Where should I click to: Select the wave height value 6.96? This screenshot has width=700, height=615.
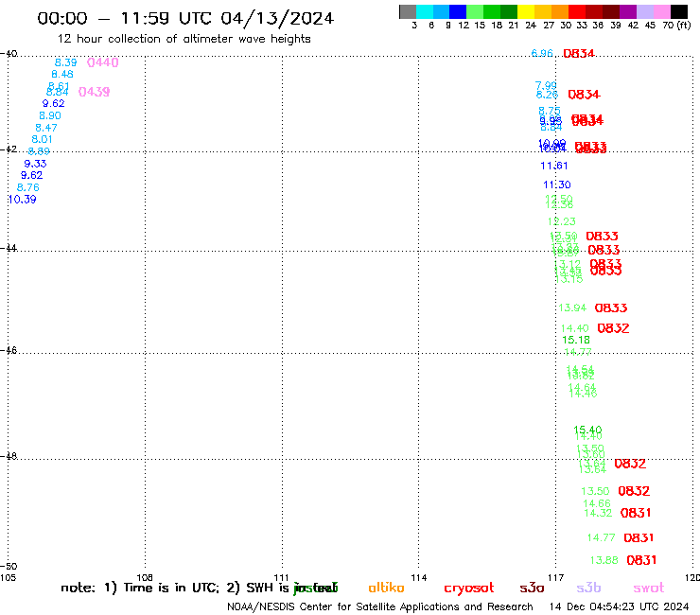(x=542, y=54)
